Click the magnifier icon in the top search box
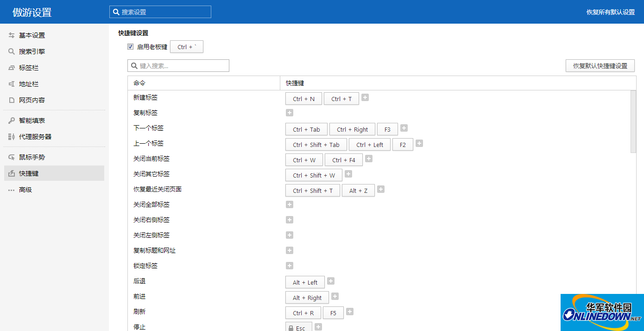Image resolution: width=644 pixels, height=331 pixels. (116, 12)
